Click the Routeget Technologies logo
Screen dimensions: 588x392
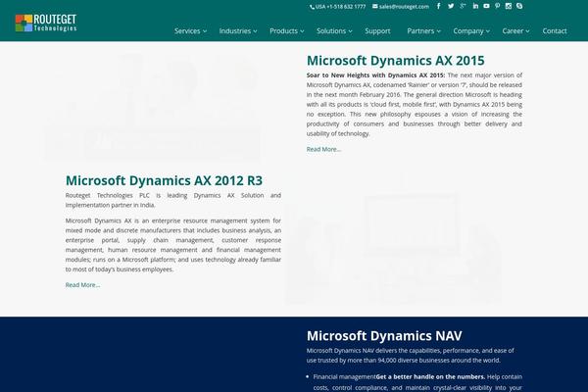coord(46,23)
